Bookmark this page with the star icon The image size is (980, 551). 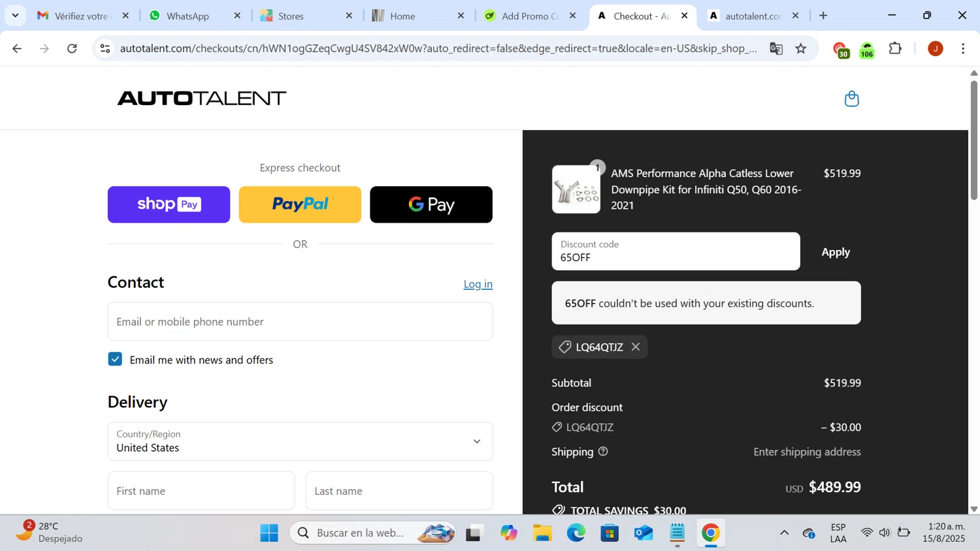801,48
